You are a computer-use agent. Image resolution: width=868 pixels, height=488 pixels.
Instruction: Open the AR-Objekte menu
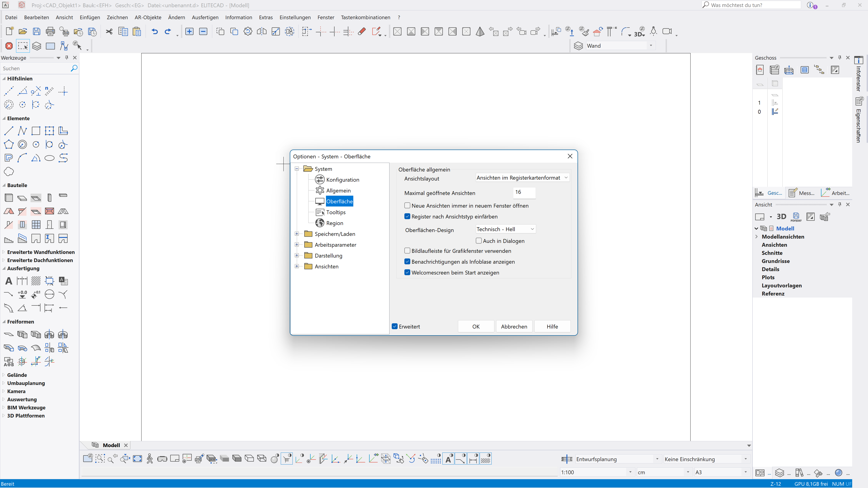pyautogui.click(x=148, y=17)
